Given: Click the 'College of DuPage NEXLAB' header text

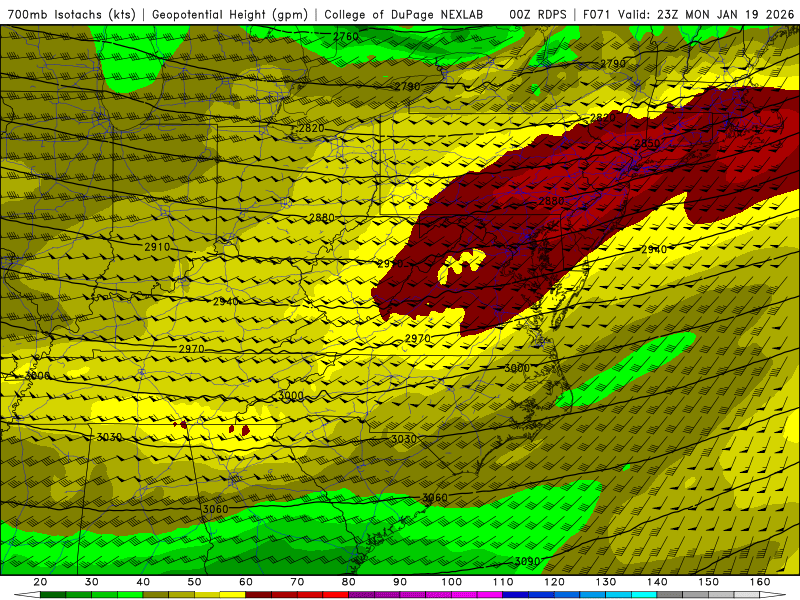Looking at the screenshot, I should [404, 14].
